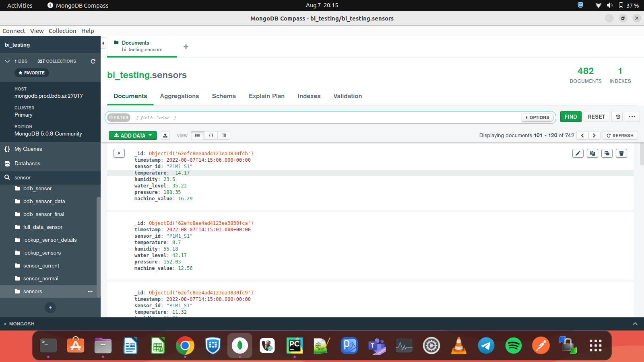The height and width of the screenshot is (362, 644).
Task: Open Databases in sidebar
Action: click(27, 163)
